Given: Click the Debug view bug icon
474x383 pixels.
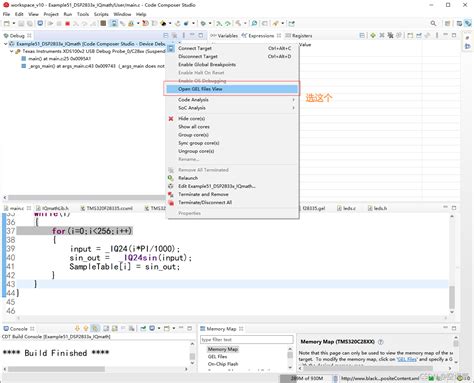Looking at the screenshot, I should pyautogui.click(x=6, y=35).
